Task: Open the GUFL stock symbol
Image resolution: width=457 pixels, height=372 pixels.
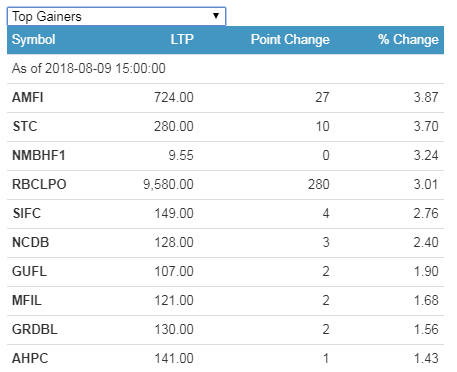Action: [x=29, y=272]
